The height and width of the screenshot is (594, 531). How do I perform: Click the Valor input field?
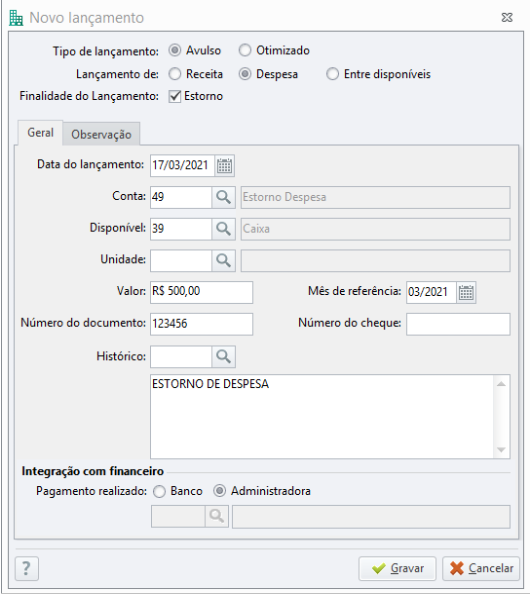[201, 292]
